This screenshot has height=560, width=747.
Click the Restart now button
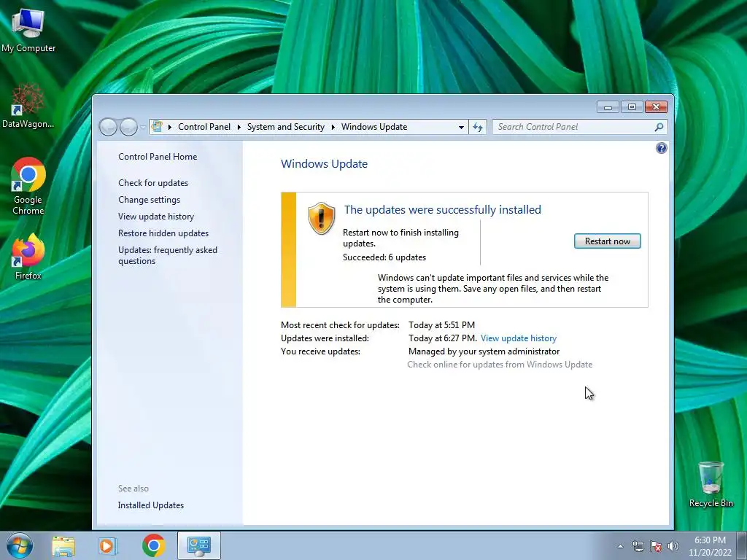click(607, 241)
